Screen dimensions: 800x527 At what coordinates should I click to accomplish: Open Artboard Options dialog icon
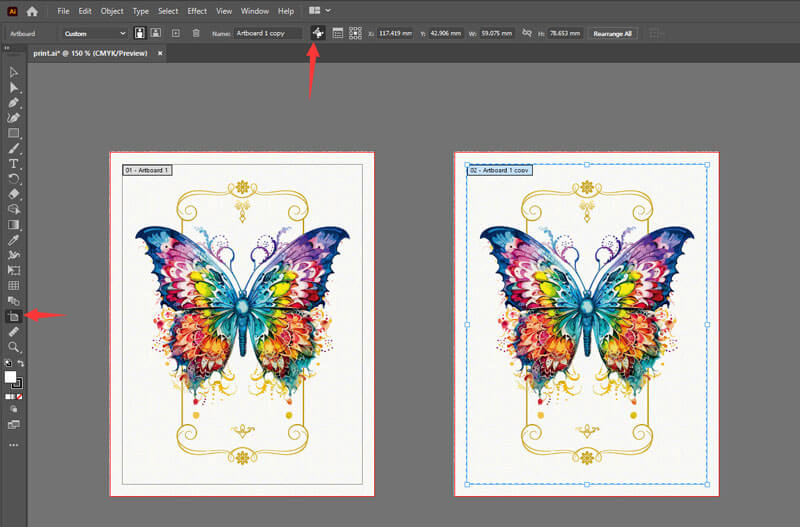(338, 33)
